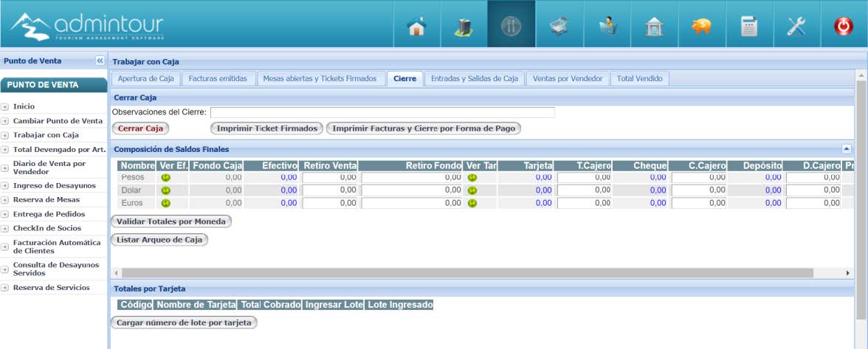This screenshot has height=349, width=868.
Task: Focus the Observaciones del Cierre field
Action: (382, 112)
